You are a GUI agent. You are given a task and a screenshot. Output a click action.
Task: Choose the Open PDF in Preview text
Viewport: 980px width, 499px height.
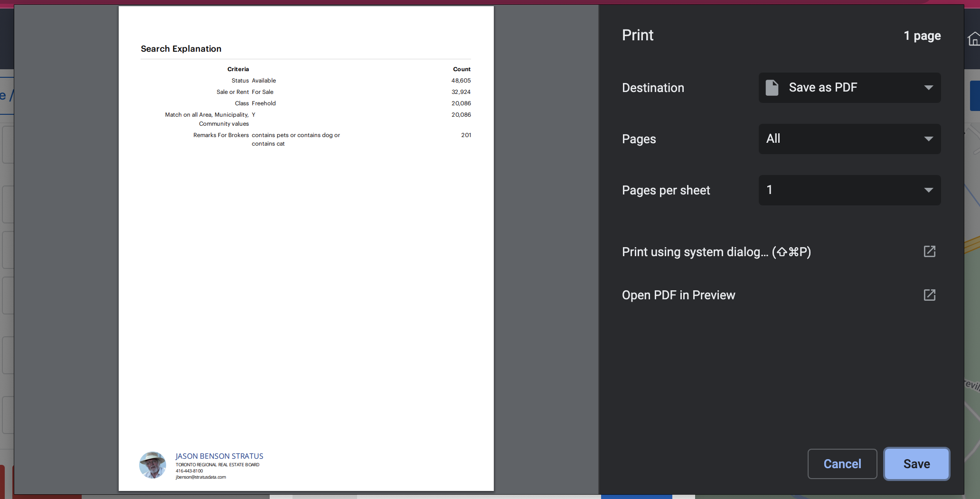pyautogui.click(x=678, y=295)
